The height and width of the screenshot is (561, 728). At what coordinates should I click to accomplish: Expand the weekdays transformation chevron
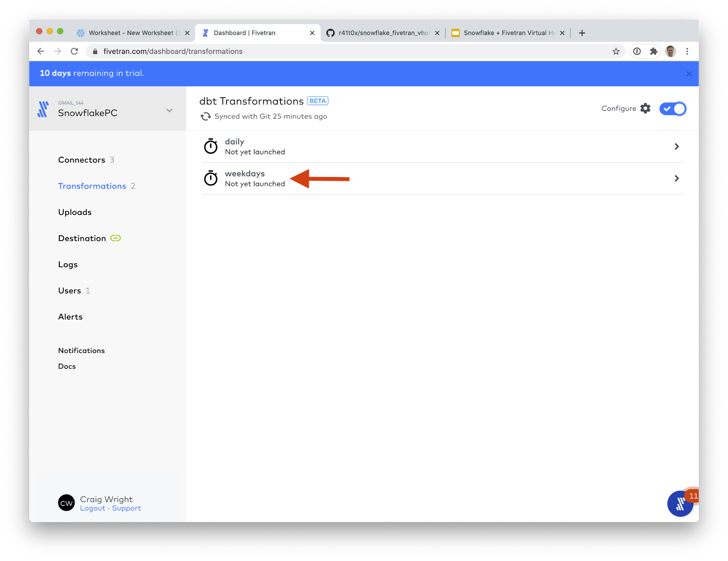coord(676,178)
